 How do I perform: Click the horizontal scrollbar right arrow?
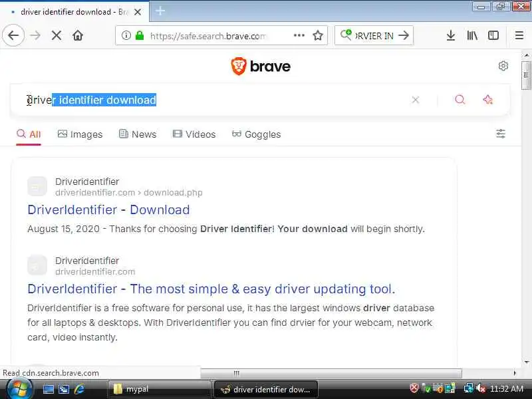(x=515, y=373)
